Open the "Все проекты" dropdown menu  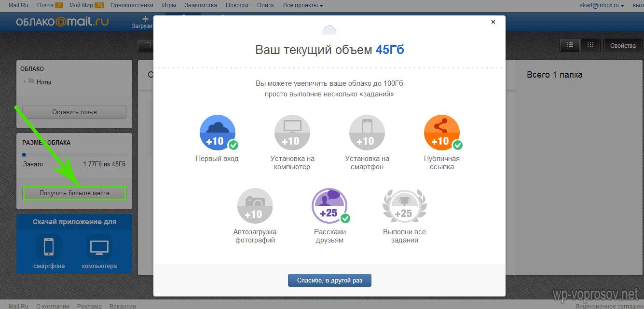pos(303,5)
